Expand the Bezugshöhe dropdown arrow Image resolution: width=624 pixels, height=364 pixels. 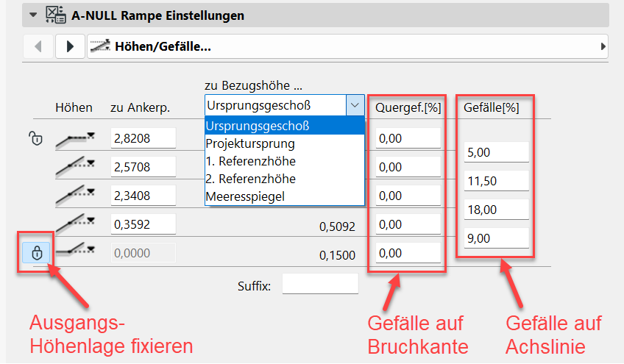[x=355, y=105]
